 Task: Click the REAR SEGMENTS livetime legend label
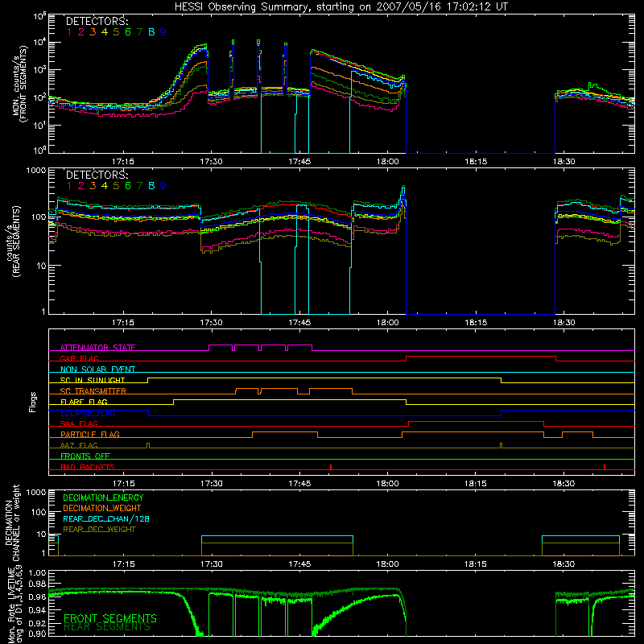pyautogui.click(x=107, y=627)
